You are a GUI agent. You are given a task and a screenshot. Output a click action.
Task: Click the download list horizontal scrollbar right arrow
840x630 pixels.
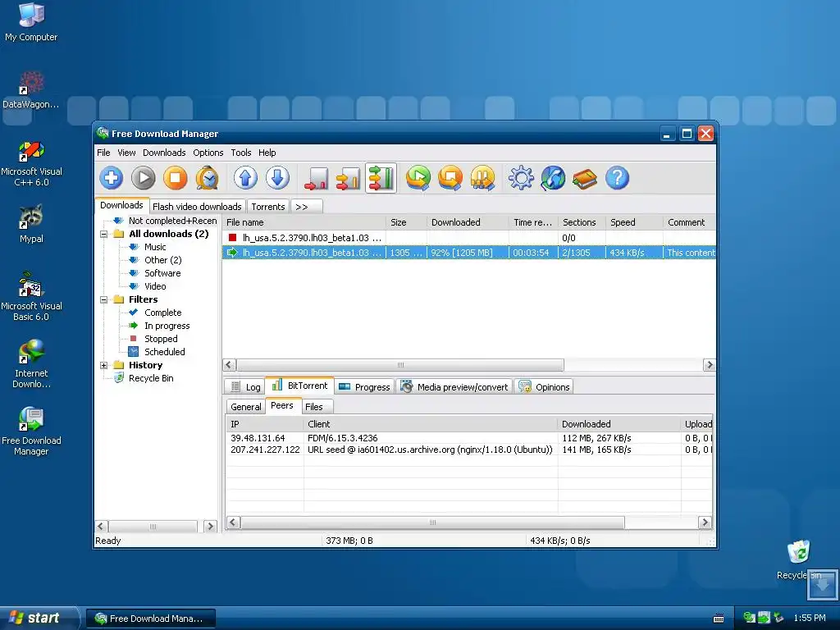[x=710, y=365]
